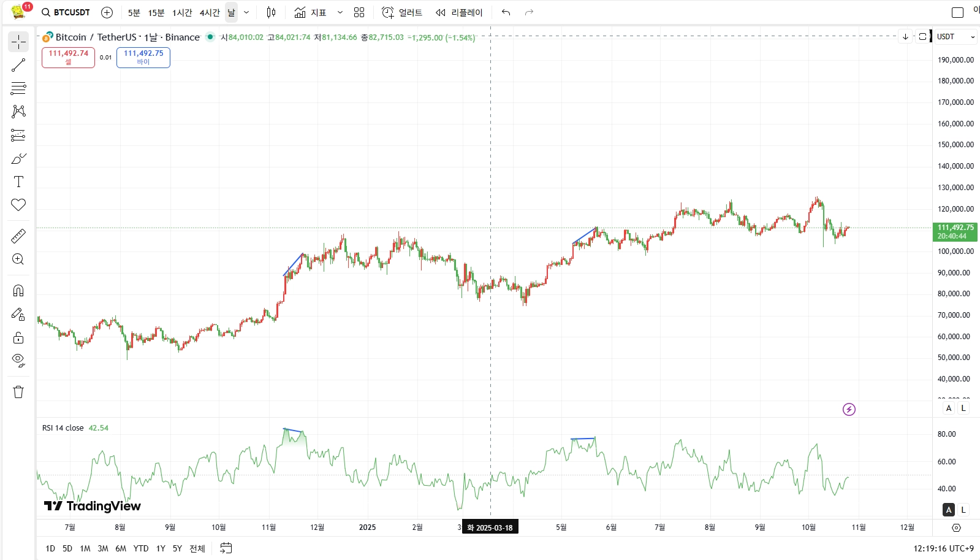980x560 pixels.
Task: Select the Fibonacci retracement tool
Action: 18,88
